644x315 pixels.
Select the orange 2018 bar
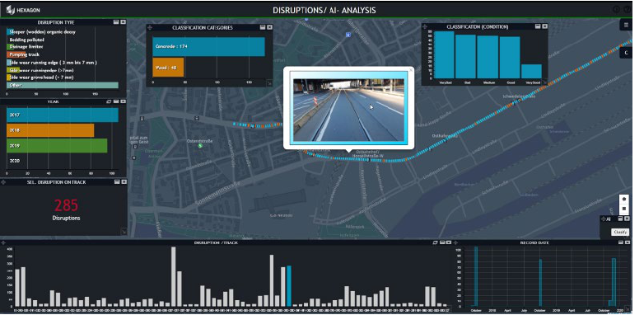point(50,130)
